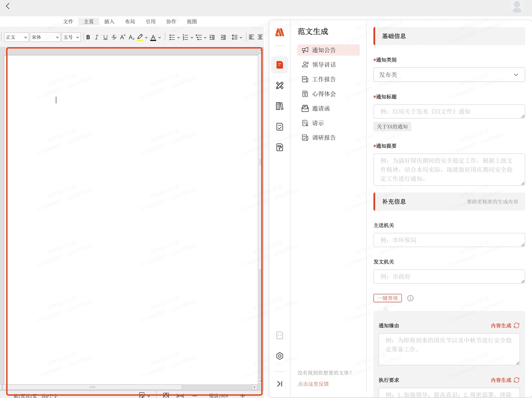Click the info icon beside 一键帮填

pyautogui.click(x=410, y=298)
